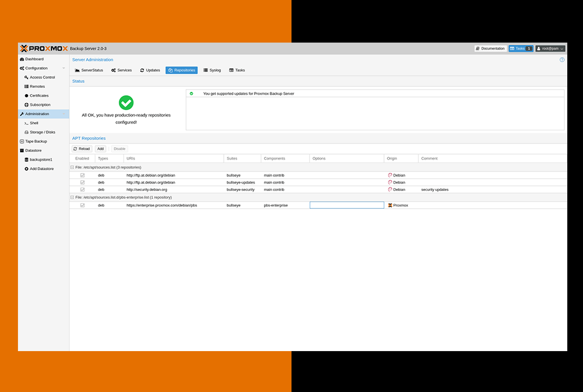Open Tape Backup in the sidebar
The width and height of the screenshot is (583, 392).
(x=44, y=141)
